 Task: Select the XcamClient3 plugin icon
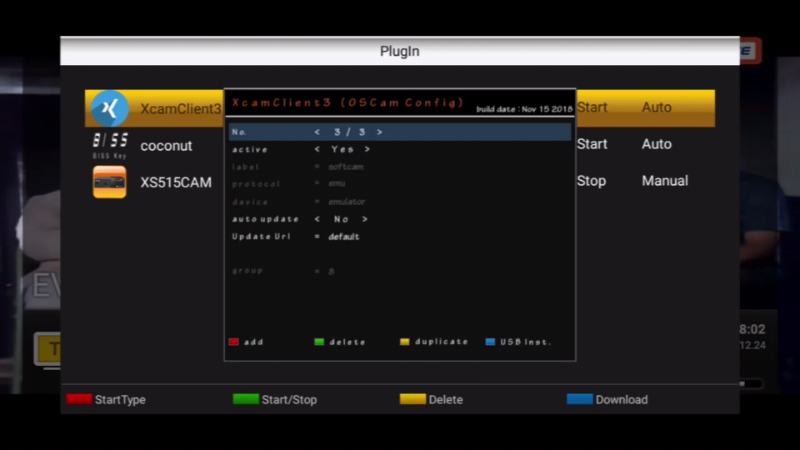(110, 108)
